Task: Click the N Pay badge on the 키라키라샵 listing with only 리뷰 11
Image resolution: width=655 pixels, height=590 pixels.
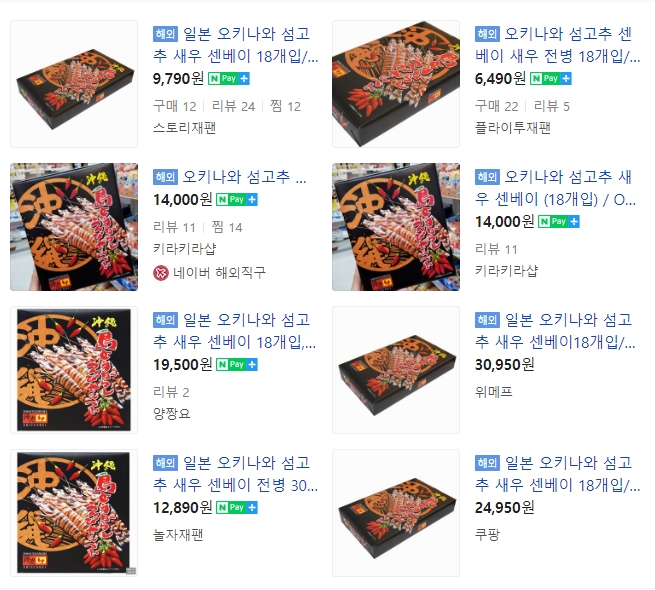Action: coord(559,221)
